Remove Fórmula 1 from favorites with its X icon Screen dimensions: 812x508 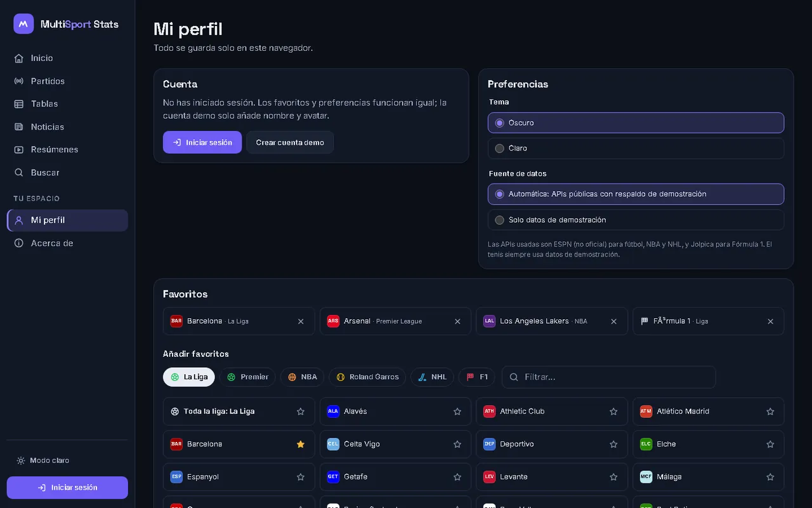point(770,321)
